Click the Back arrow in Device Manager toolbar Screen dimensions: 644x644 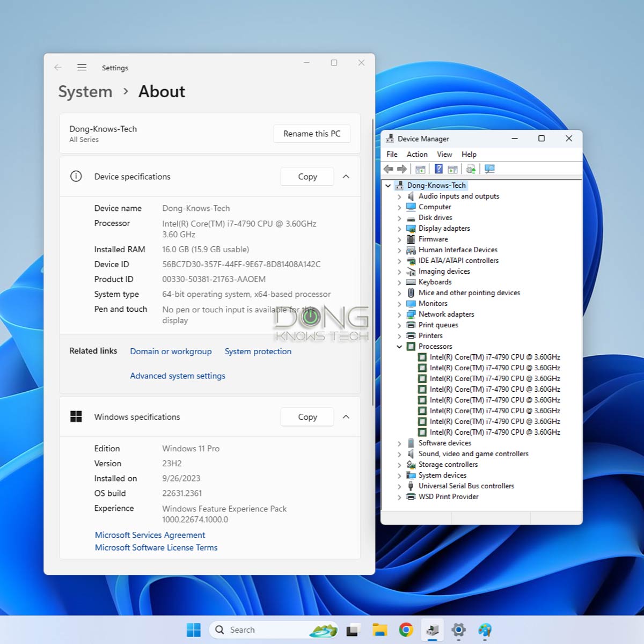click(389, 169)
